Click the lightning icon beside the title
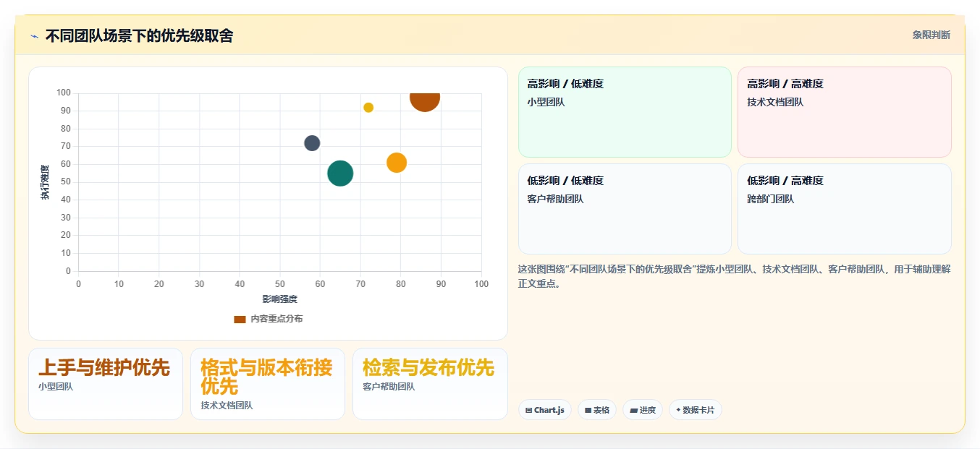Viewport: 980px width, 449px height. point(34,36)
